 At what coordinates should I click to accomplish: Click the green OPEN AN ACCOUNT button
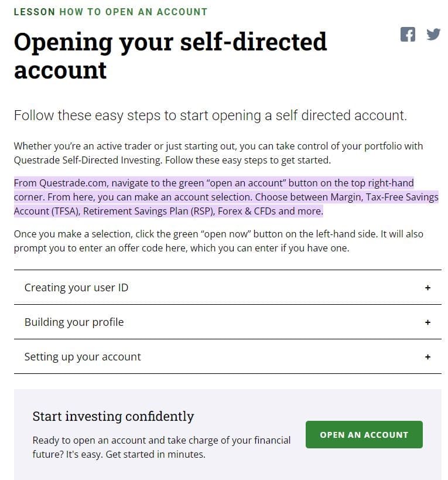364,435
